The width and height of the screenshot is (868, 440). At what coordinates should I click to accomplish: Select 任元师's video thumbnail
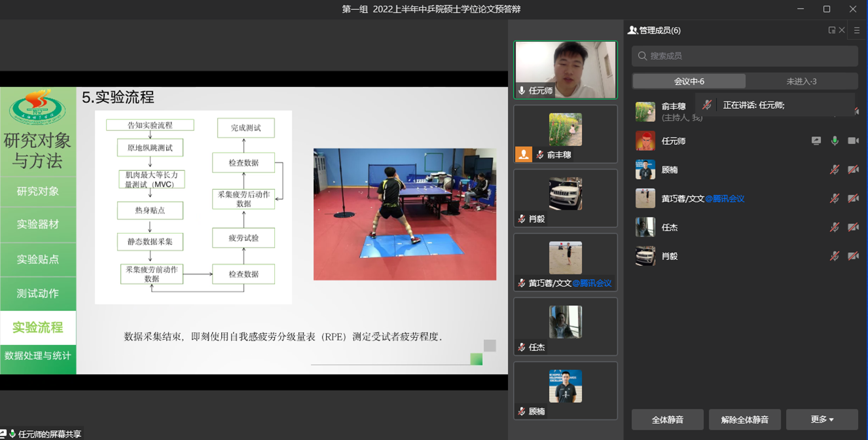click(x=565, y=69)
